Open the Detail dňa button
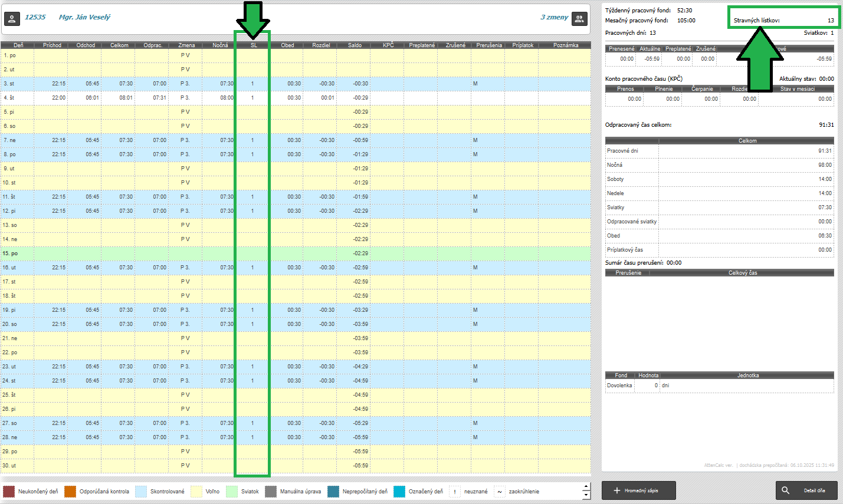The height and width of the screenshot is (504, 843). pyautogui.click(x=806, y=490)
